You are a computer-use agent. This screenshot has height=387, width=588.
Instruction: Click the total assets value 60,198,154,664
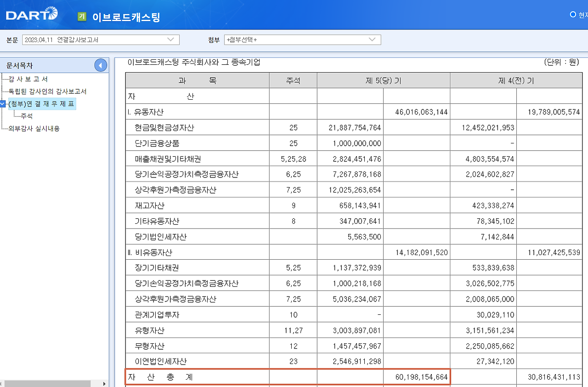(x=421, y=377)
